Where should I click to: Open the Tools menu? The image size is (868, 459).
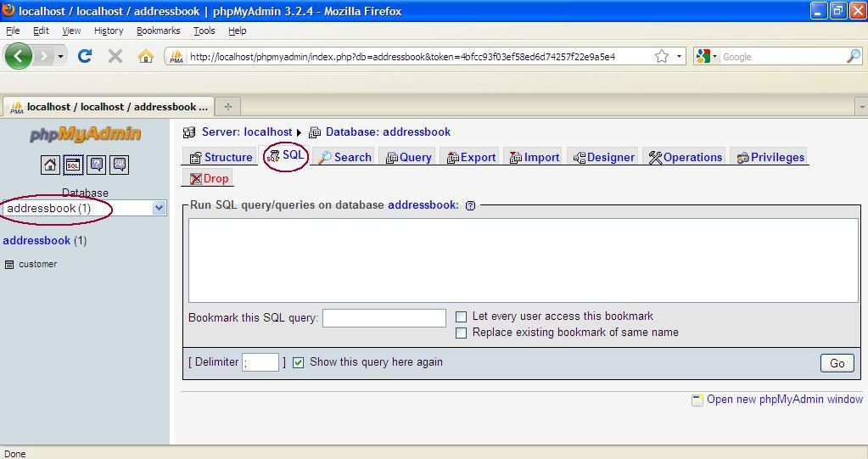(x=204, y=31)
